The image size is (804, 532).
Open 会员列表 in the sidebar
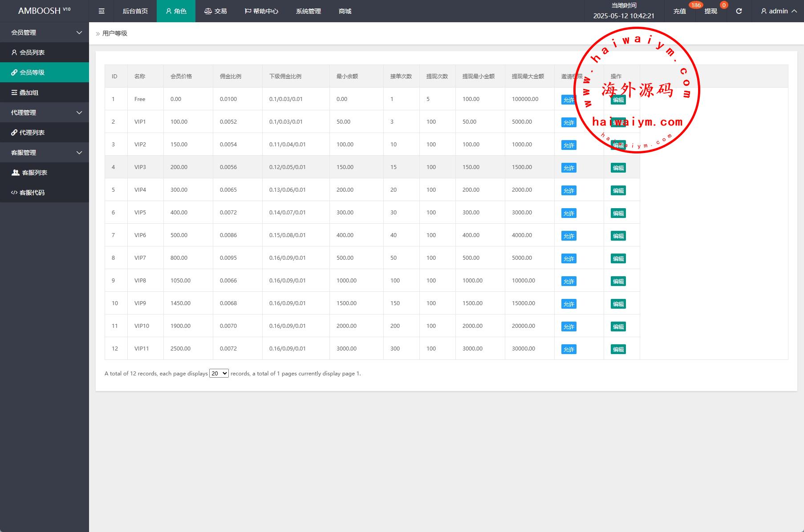32,52
